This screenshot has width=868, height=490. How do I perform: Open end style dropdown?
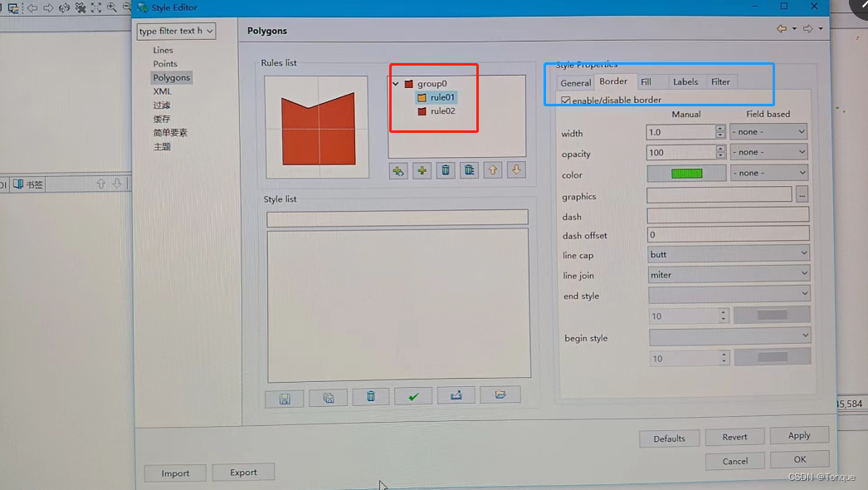coord(729,294)
